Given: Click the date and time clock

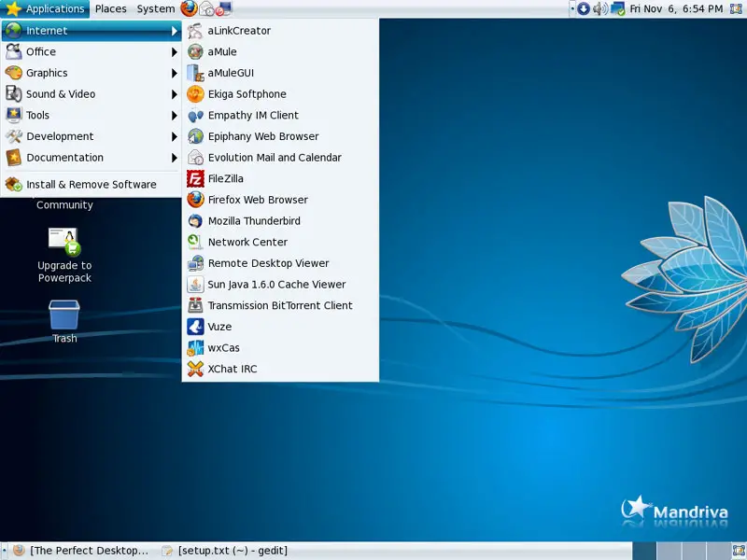Looking at the screenshot, I should (676, 8).
